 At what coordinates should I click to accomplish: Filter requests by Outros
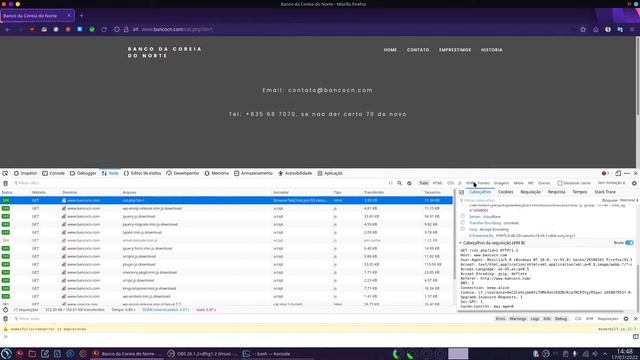tap(544, 183)
